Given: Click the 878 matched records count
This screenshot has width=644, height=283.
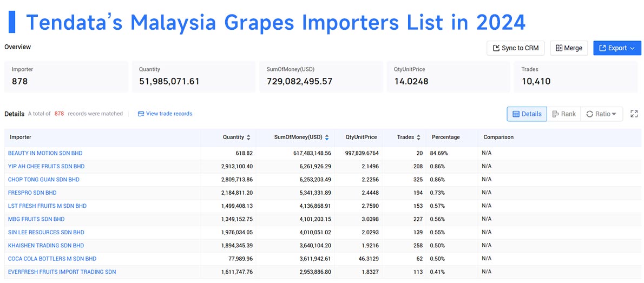Looking at the screenshot, I should pyautogui.click(x=59, y=114).
